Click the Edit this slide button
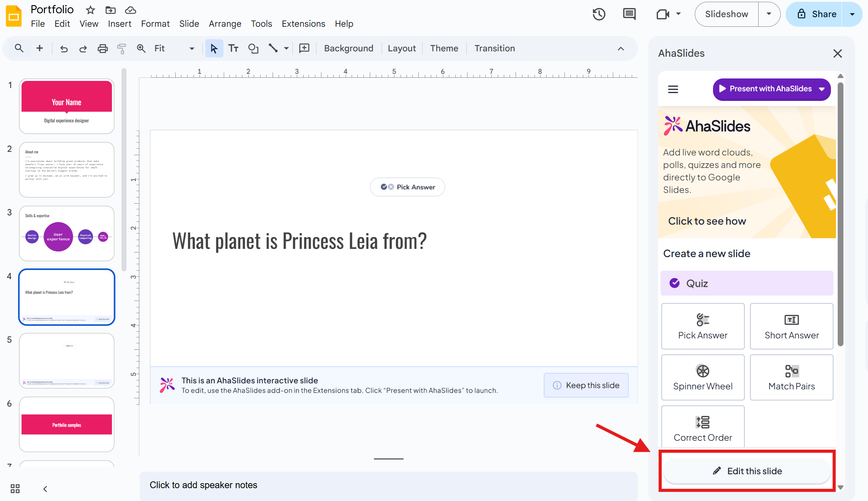868x501 pixels. pos(747,471)
